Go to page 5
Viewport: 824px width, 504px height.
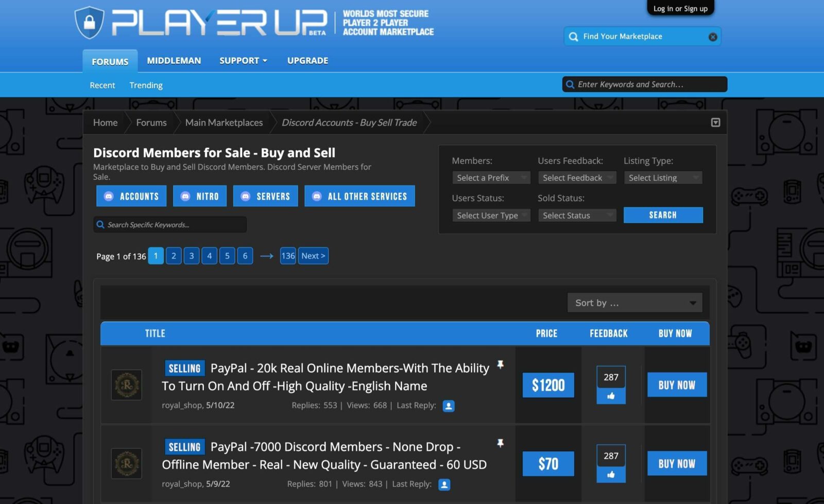pos(227,256)
